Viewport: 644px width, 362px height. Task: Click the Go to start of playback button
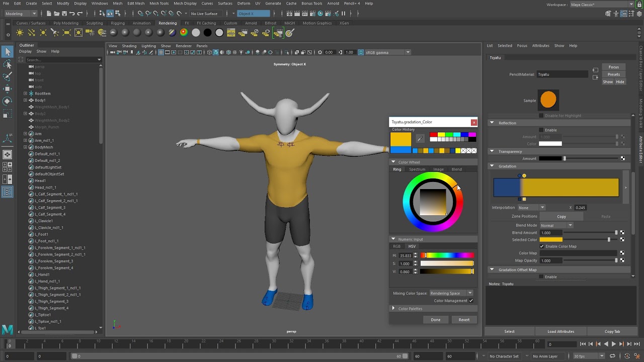click(x=583, y=344)
